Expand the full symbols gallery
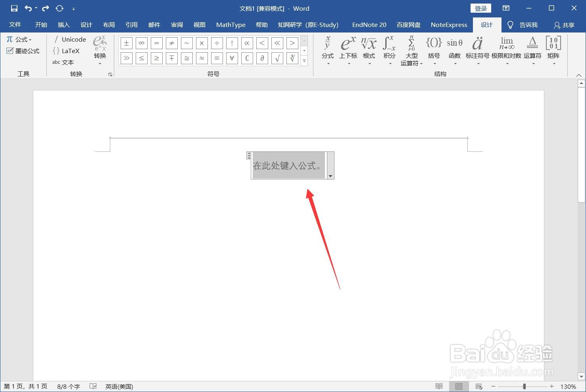The height and width of the screenshot is (392, 586). coord(304,61)
